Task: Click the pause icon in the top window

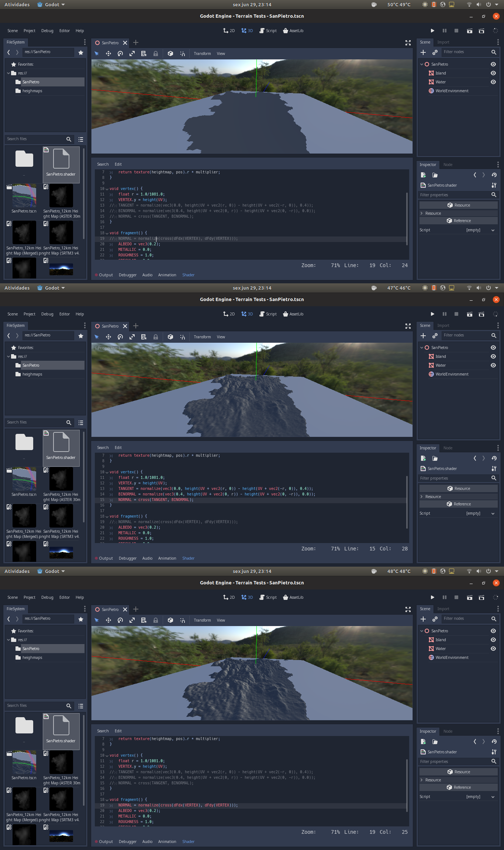Action: (445, 31)
